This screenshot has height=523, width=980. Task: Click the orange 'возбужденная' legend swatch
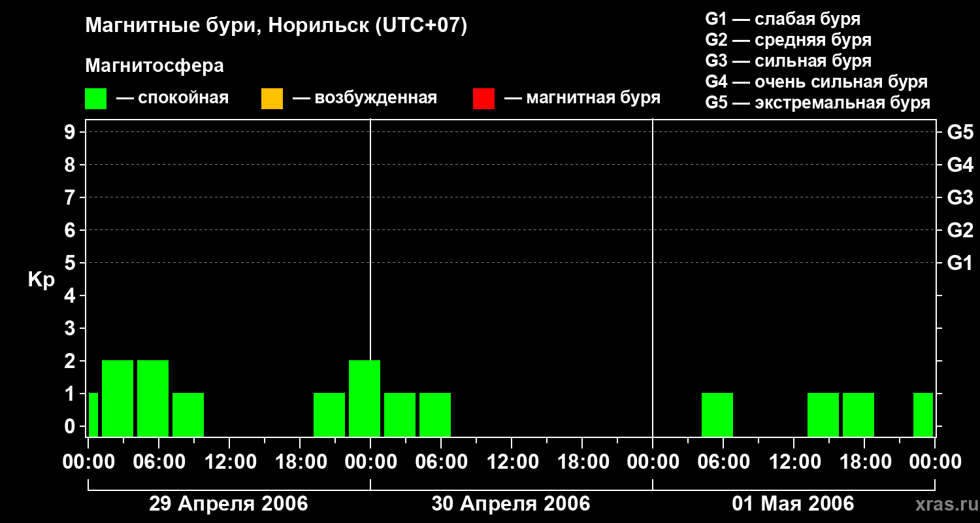(272, 99)
